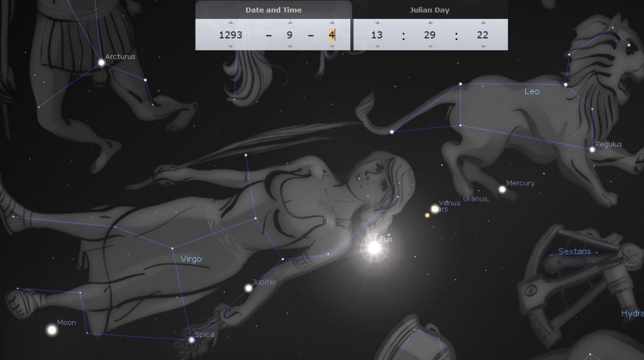The width and height of the screenshot is (644, 360).
Task: Select the planet Mercury
Action: click(x=502, y=189)
